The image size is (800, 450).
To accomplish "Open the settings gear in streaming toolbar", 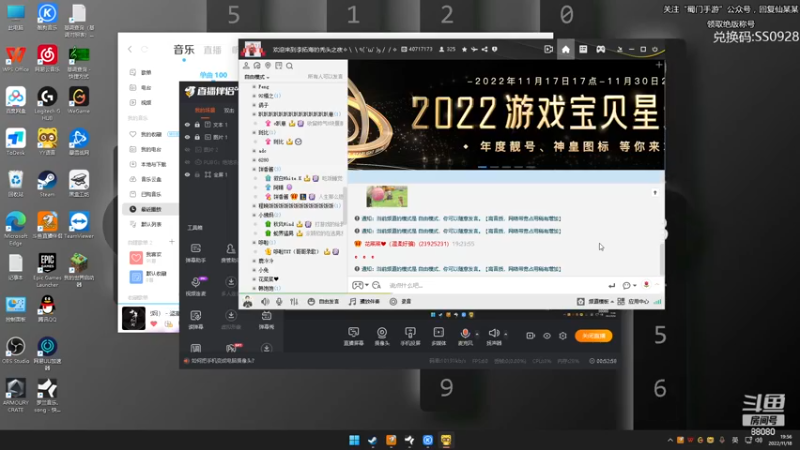I will pyautogui.click(x=563, y=336).
